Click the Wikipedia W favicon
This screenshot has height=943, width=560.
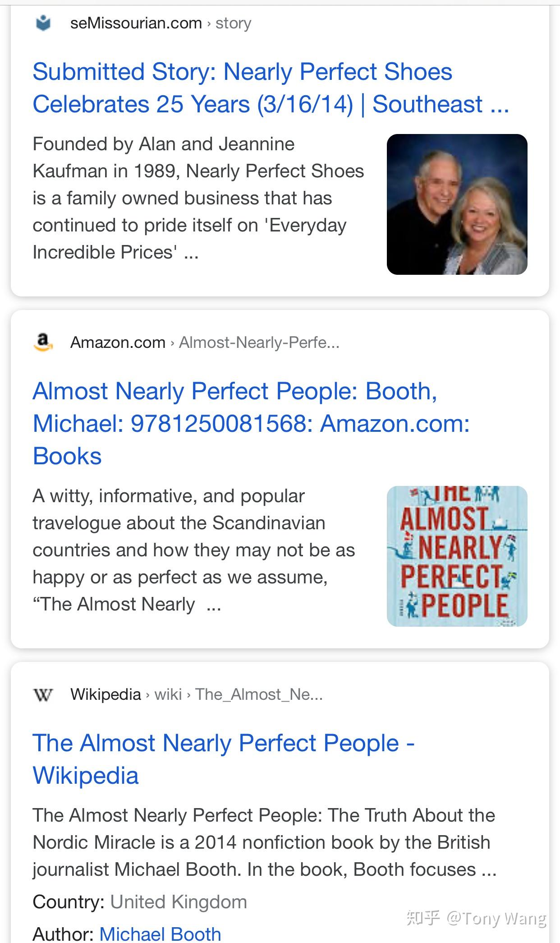coord(43,694)
